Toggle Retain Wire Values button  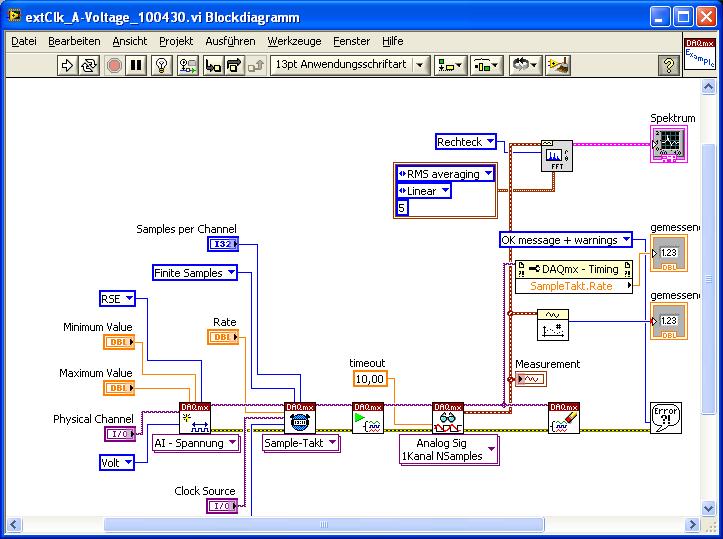point(188,65)
